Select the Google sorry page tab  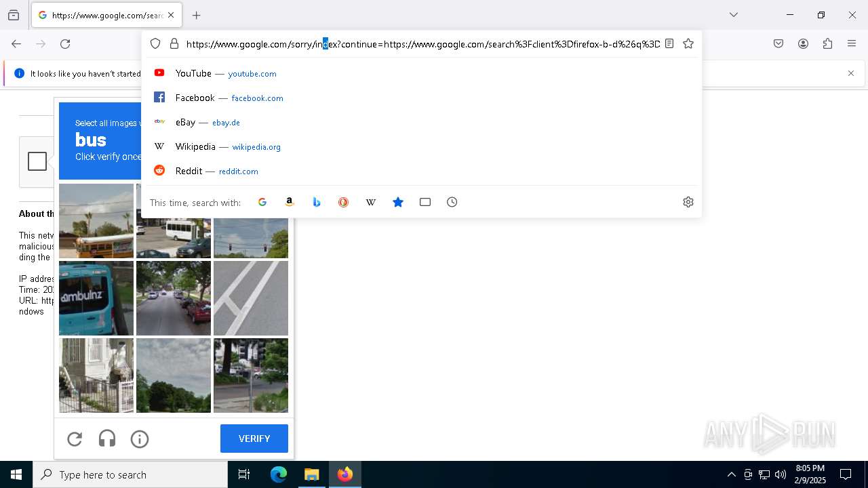106,15
